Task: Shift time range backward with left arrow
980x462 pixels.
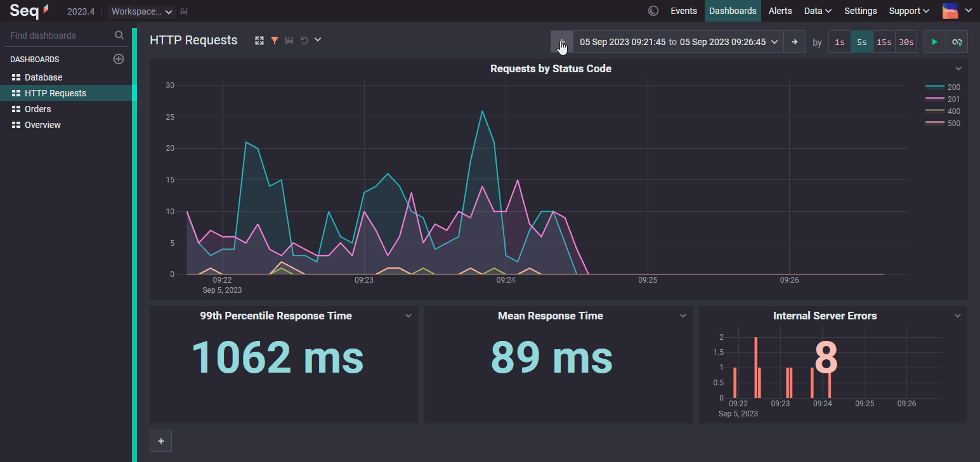Action: click(x=562, y=42)
